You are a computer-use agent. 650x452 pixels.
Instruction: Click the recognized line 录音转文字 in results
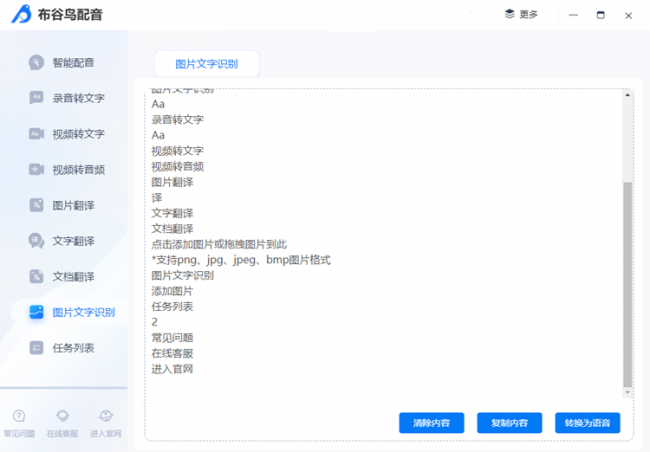pyautogui.click(x=177, y=119)
